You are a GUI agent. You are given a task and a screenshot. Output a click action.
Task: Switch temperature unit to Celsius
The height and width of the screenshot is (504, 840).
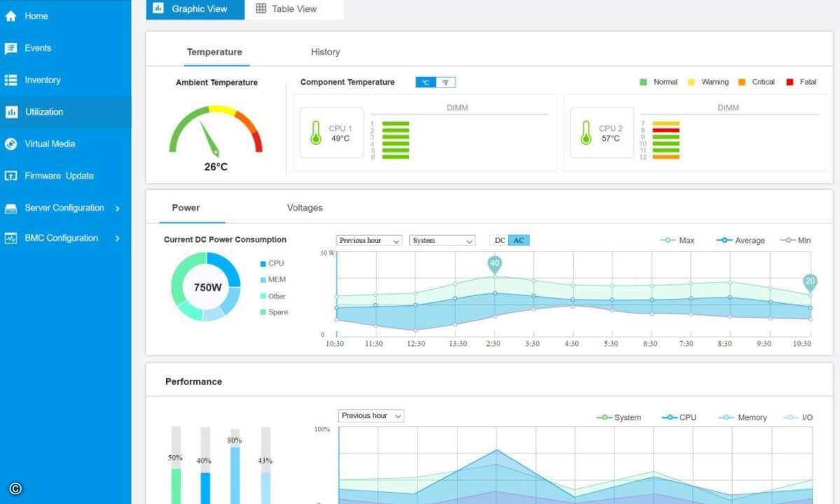pos(426,82)
